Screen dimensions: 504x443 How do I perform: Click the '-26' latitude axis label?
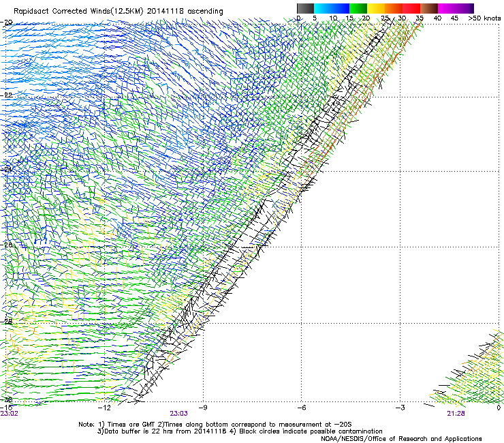[x=6, y=245]
